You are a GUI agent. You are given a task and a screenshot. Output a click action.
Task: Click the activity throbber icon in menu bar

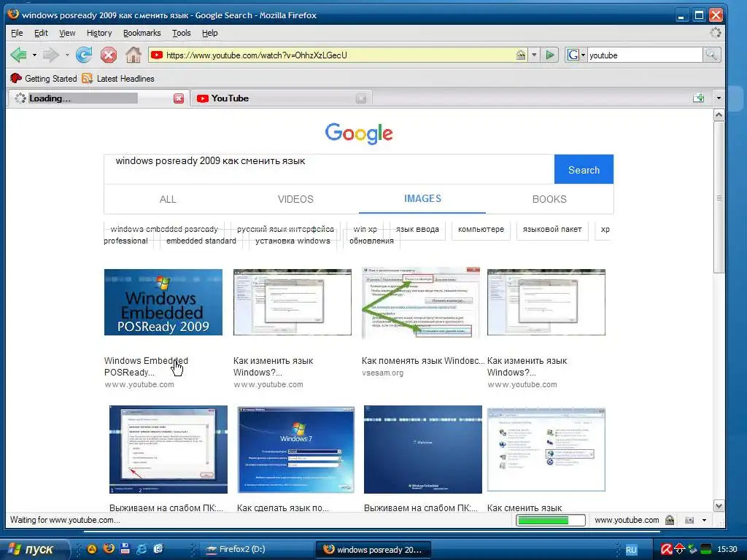tap(716, 32)
